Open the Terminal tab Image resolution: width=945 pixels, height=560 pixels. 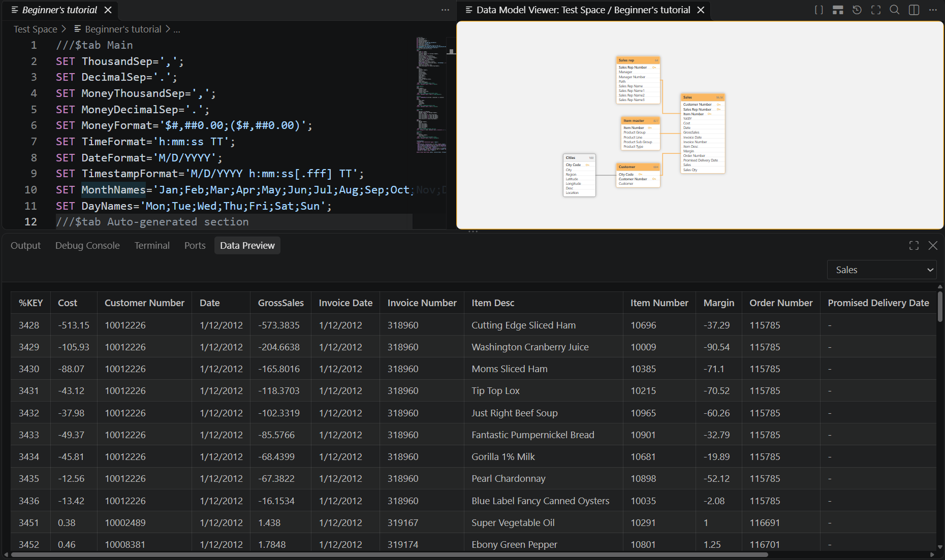[152, 246]
